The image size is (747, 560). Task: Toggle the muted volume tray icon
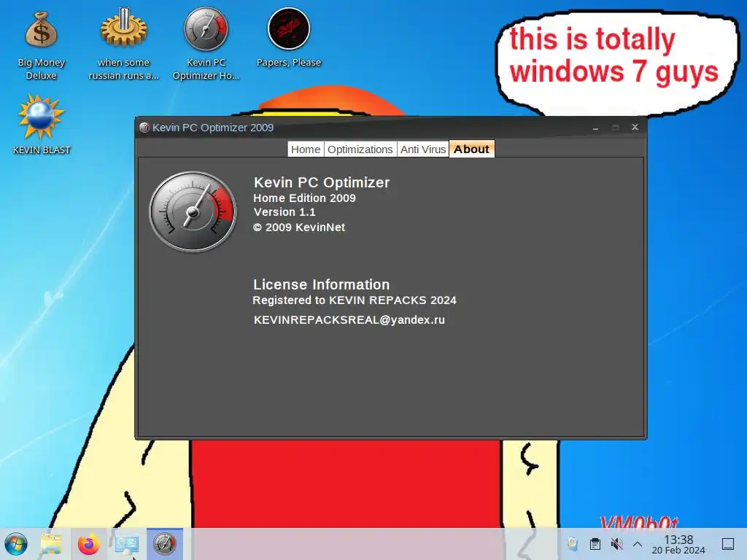click(x=616, y=544)
